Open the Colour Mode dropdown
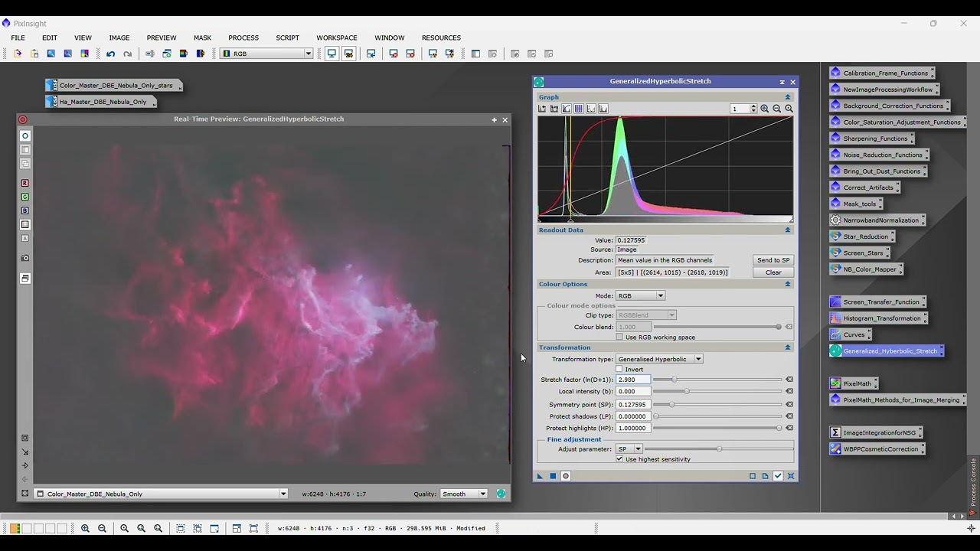980x551 pixels. point(640,295)
